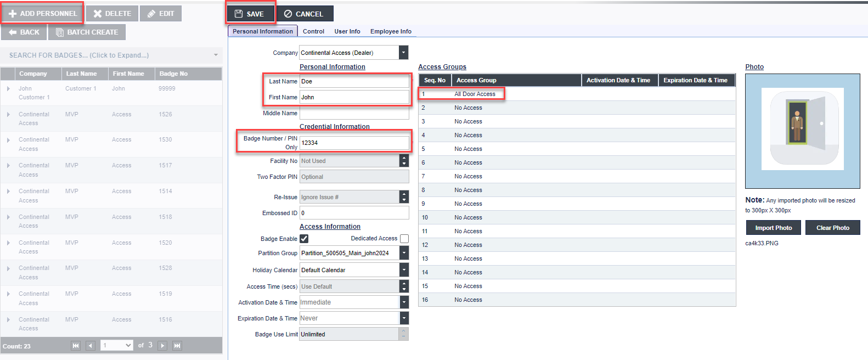This screenshot has height=360, width=868.
Task: Open the Employee Info tab
Action: [x=391, y=31]
